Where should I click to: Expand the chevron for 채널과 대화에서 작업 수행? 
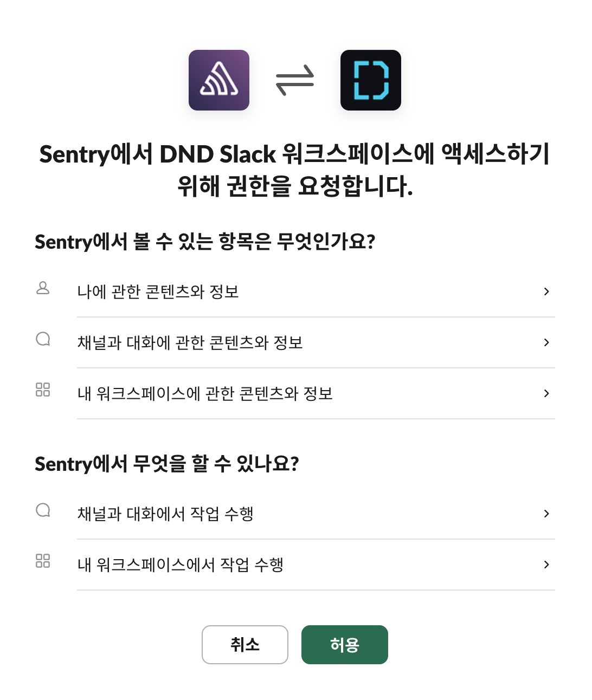click(x=546, y=514)
